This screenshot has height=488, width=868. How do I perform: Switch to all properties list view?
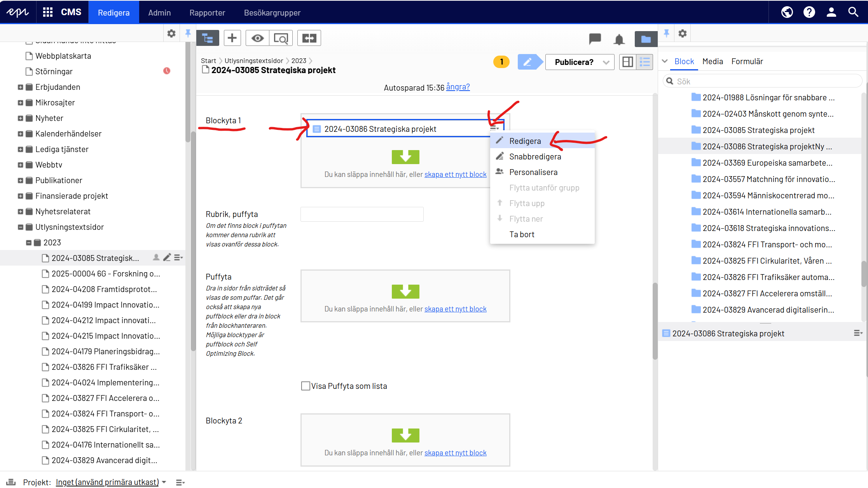645,62
